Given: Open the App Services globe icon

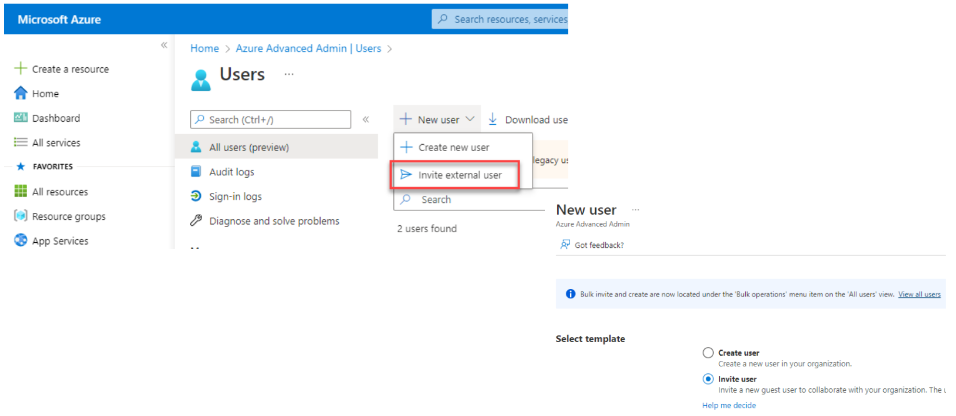Looking at the screenshot, I should pos(20,241).
